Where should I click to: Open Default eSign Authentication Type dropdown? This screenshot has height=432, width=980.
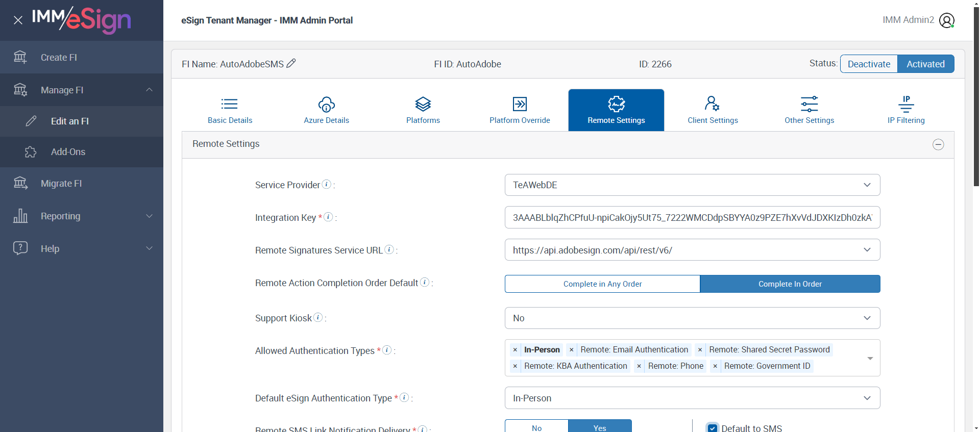tap(692, 398)
